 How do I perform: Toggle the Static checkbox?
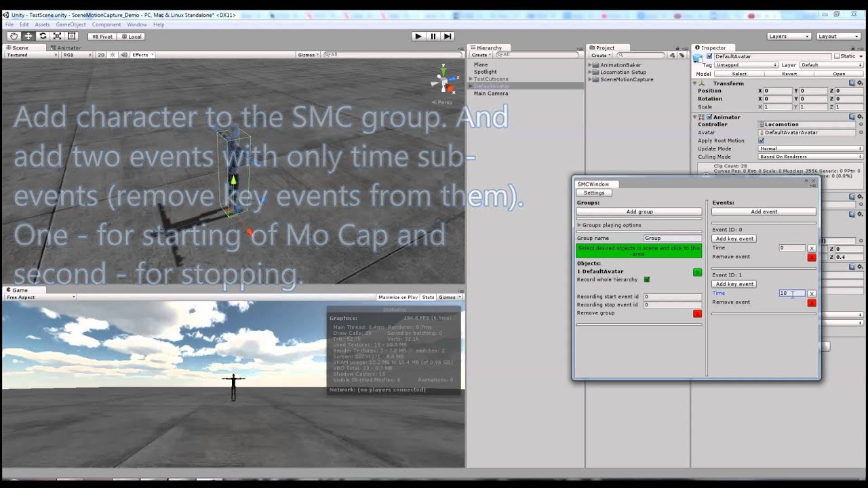point(837,56)
